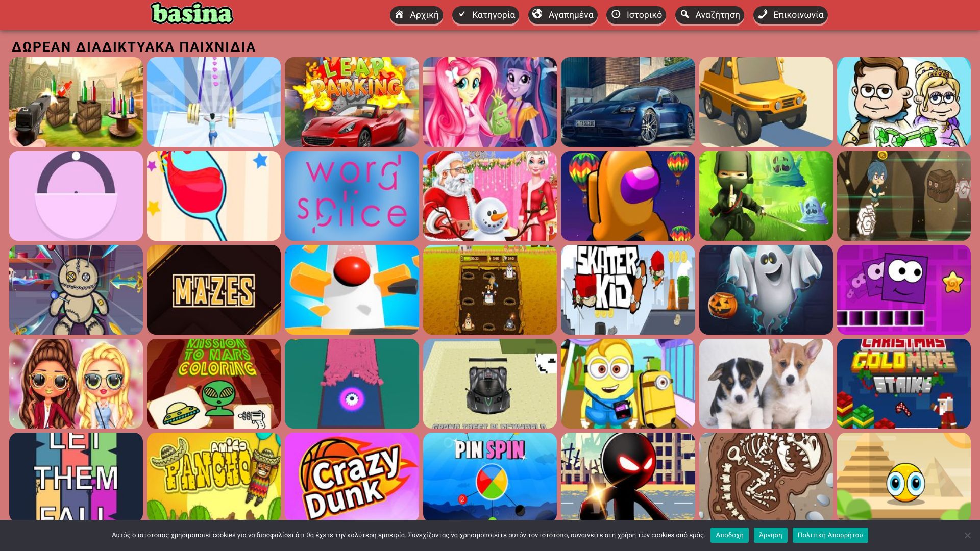The width and height of the screenshot is (980, 551).
Task: Dismiss the cookie notice with the X icon
Action: point(967,535)
